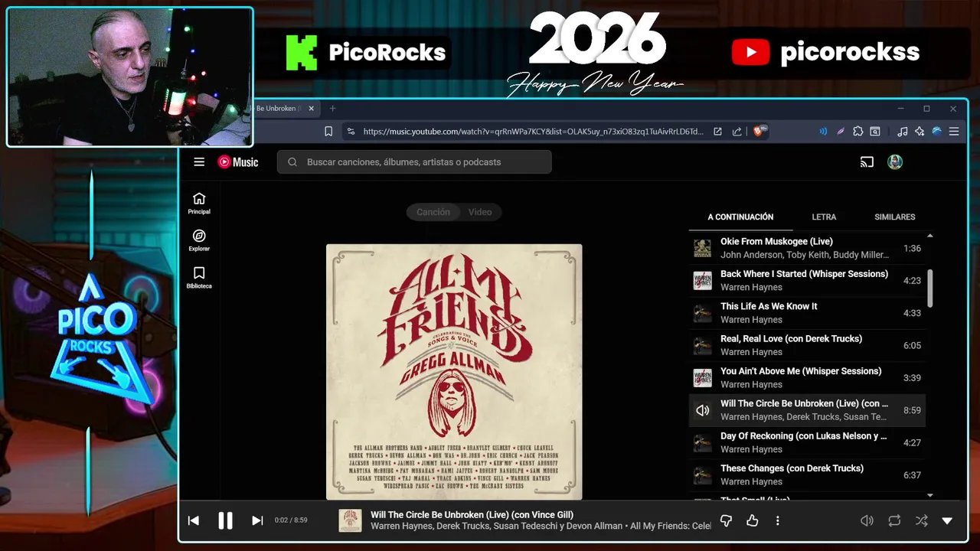
Task: Play This Life As We Know It
Action: (x=807, y=313)
